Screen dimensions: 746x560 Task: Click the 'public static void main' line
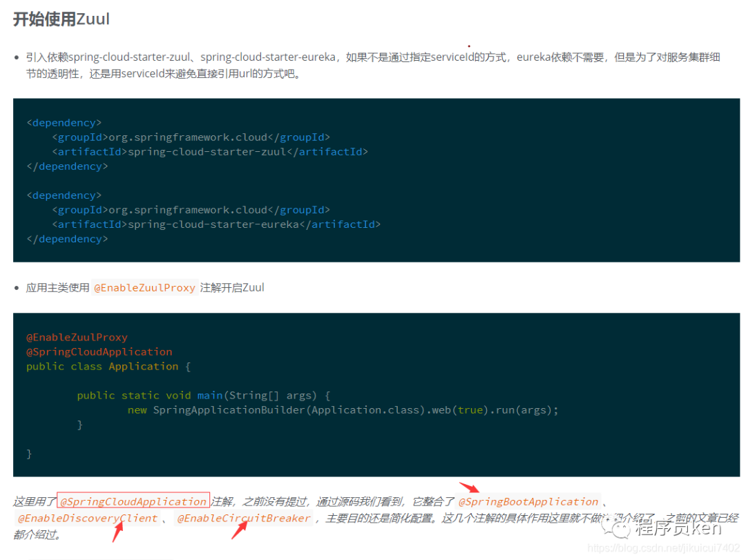(x=204, y=396)
